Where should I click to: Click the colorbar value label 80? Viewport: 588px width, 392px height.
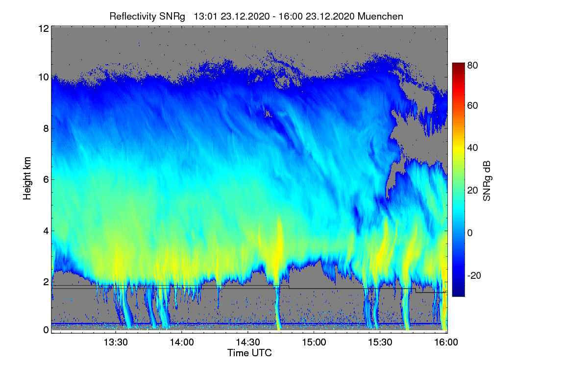tap(472, 65)
